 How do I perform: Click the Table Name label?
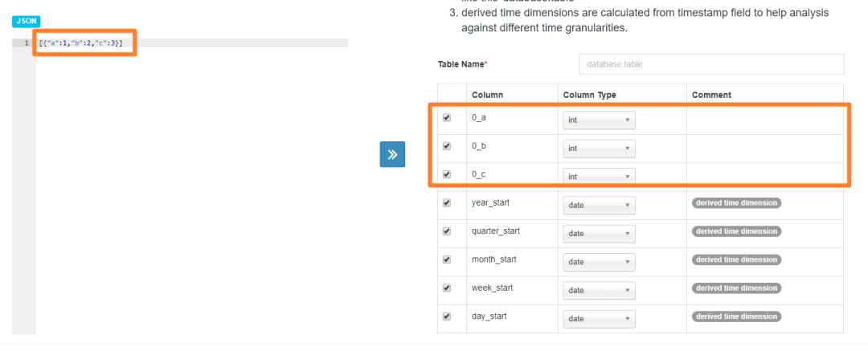[462, 64]
